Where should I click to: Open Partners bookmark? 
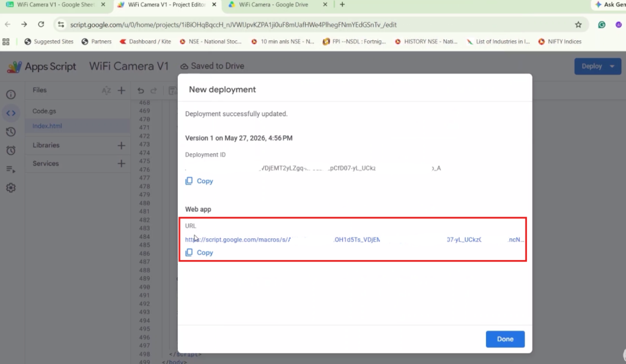[x=96, y=42]
